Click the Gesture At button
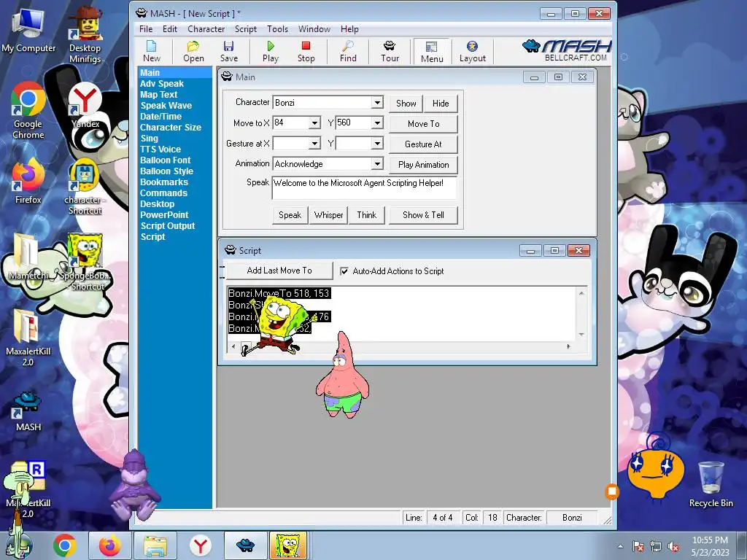Viewport: 747px width, 560px height. point(423,144)
